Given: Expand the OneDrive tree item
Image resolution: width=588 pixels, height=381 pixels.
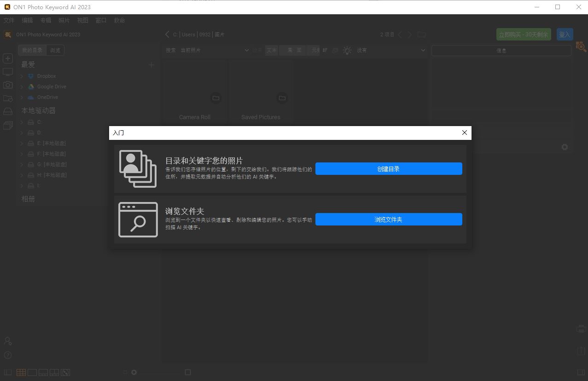Looking at the screenshot, I should click(22, 98).
